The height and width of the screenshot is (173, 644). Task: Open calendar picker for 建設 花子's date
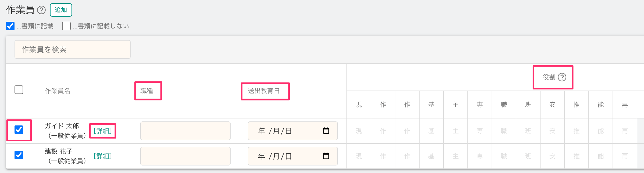[326, 156]
